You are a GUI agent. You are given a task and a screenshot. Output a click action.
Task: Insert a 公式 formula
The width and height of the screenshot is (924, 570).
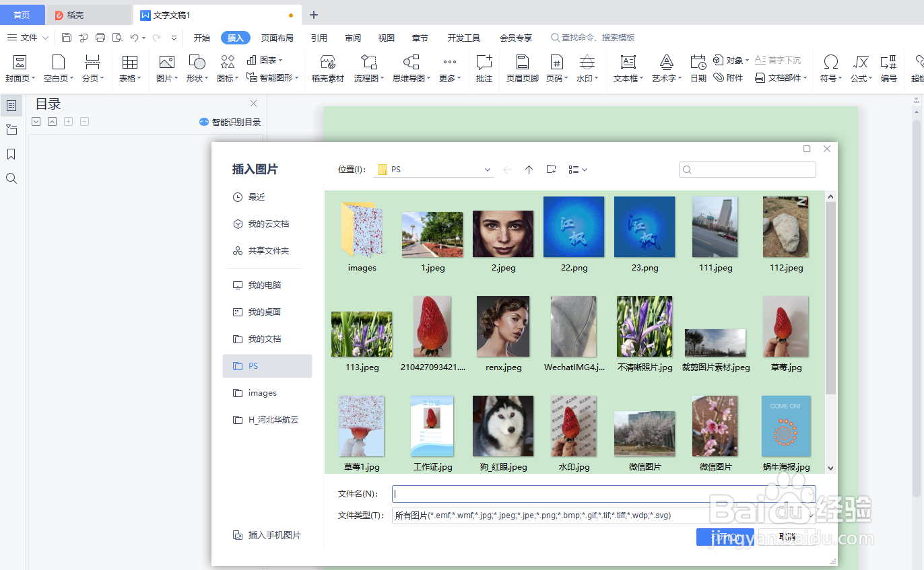[861, 69]
